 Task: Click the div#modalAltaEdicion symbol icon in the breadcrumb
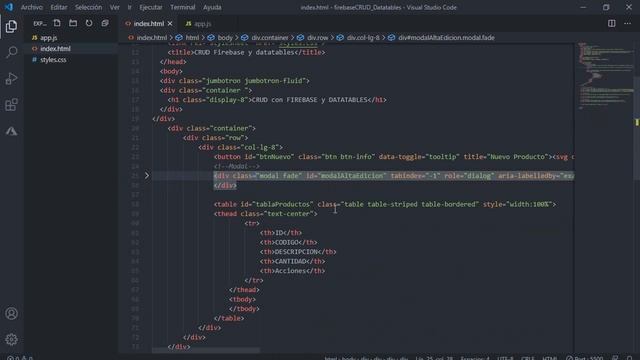click(x=391, y=38)
